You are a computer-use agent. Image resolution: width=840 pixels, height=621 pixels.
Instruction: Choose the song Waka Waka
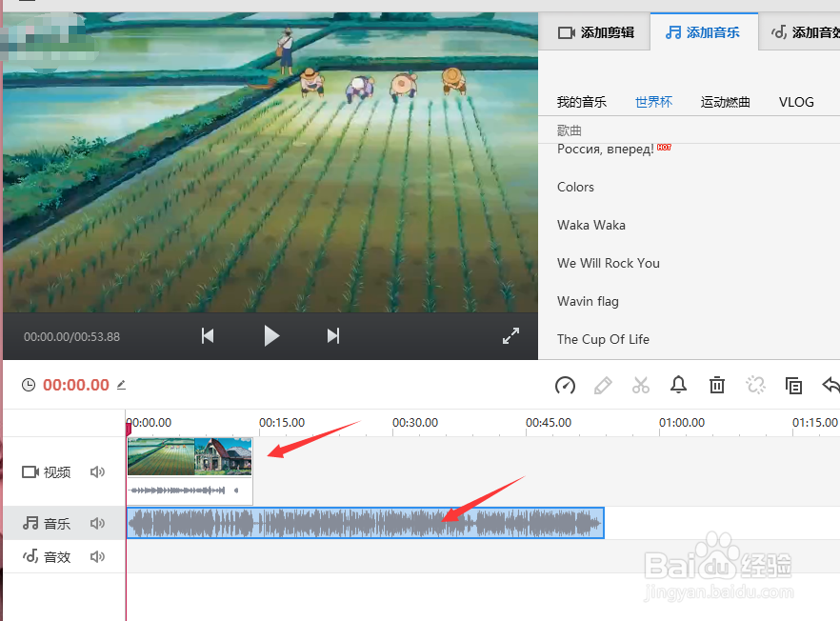[x=590, y=225]
